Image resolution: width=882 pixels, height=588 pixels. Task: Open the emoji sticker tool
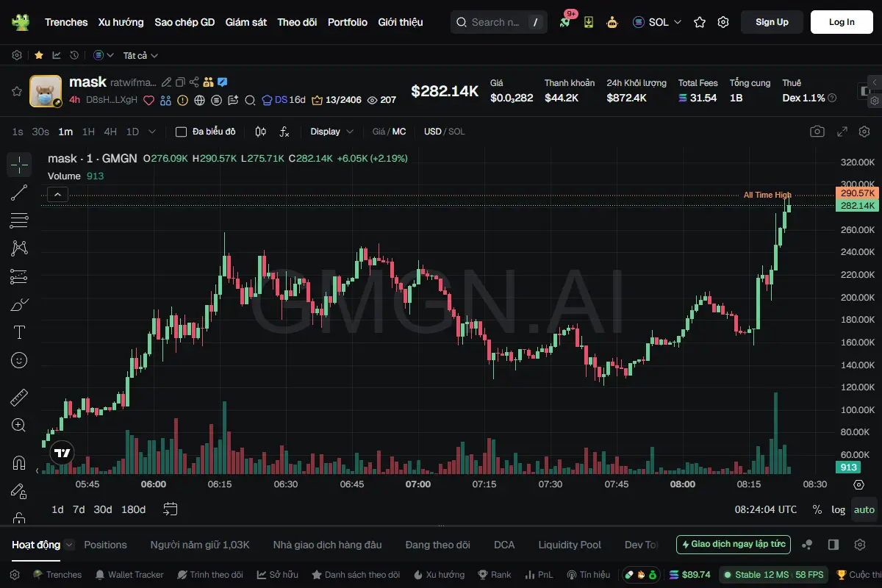coord(19,360)
